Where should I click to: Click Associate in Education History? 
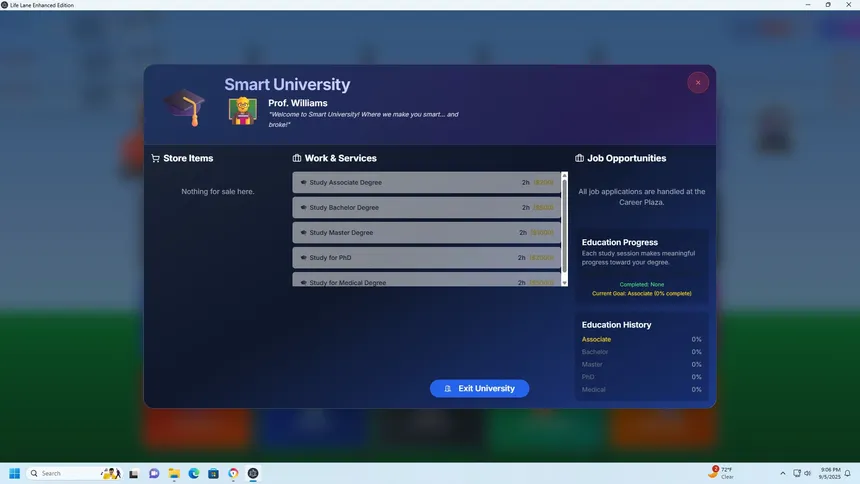(x=597, y=340)
